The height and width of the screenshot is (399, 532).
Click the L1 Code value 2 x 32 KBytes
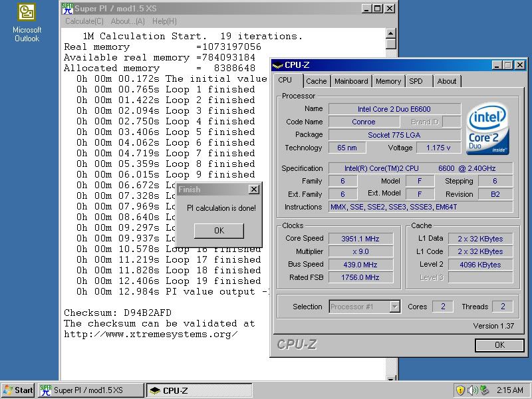tap(480, 252)
